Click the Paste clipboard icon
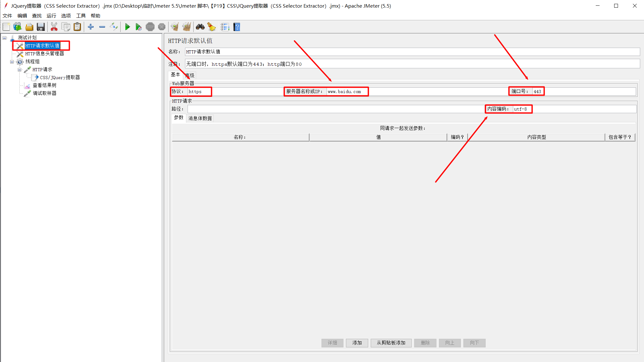644x362 pixels. tap(77, 27)
